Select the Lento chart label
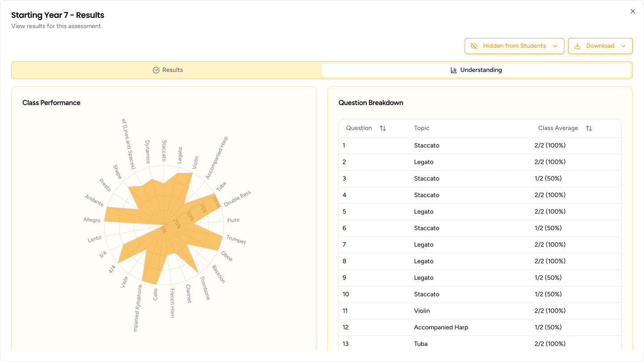The height and width of the screenshot is (362, 644). (x=95, y=239)
